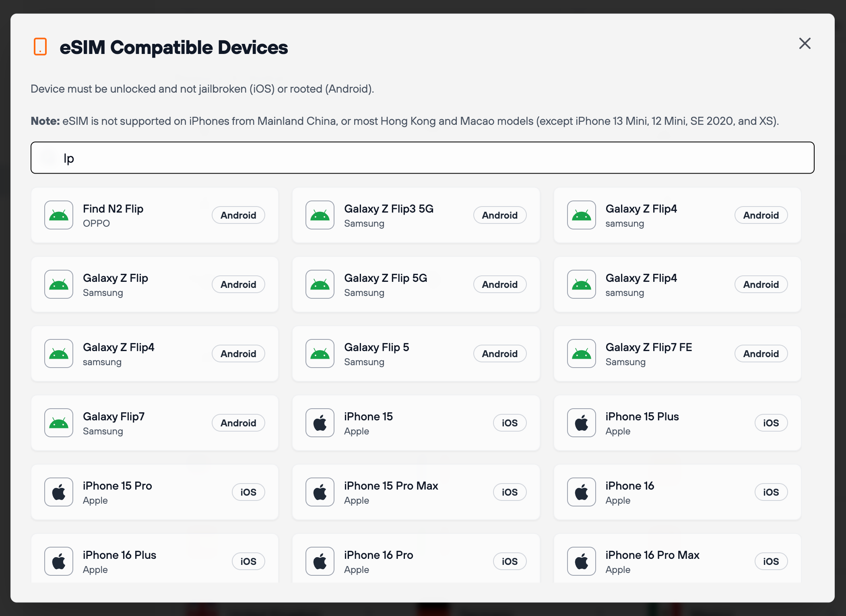This screenshot has height=616, width=846.
Task: Click the iOS badge next to iPhone 16
Action: coord(771,492)
